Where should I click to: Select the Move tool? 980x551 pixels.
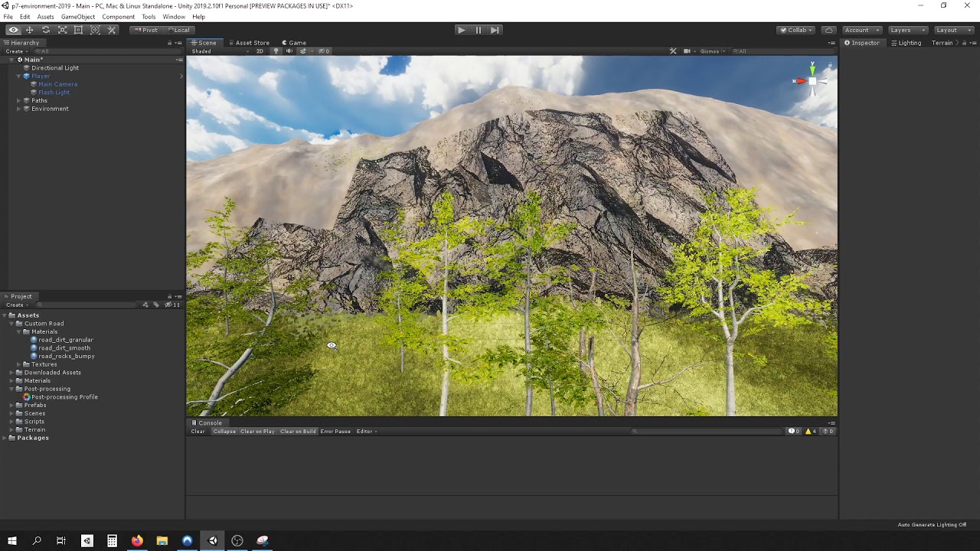(29, 29)
